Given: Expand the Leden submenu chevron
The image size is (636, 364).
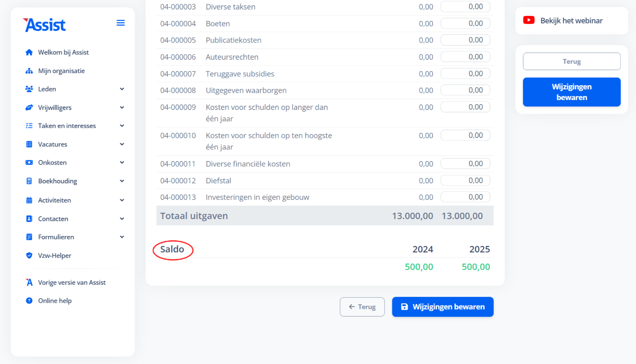Looking at the screenshot, I should click(x=122, y=89).
